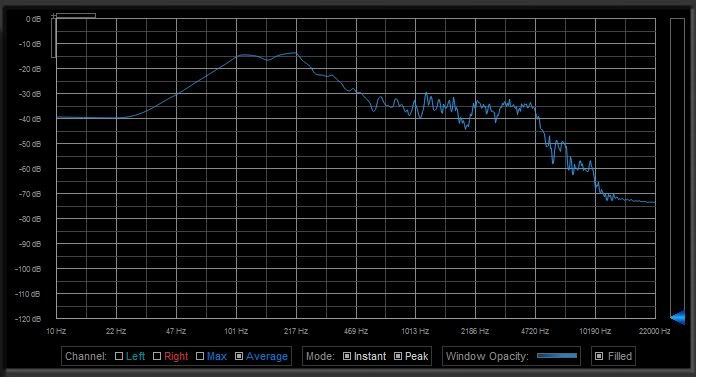This screenshot has width=705, height=384.
Task: Click the 'Window Opacity:' label
Action: point(487,356)
